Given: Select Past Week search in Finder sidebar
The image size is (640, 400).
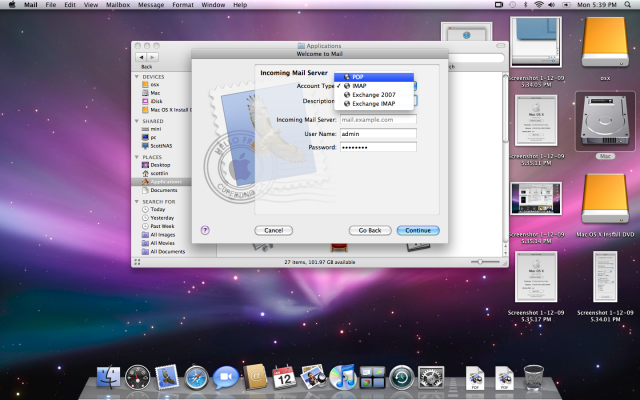Looking at the screenshot, I should (x=161, y=226).
